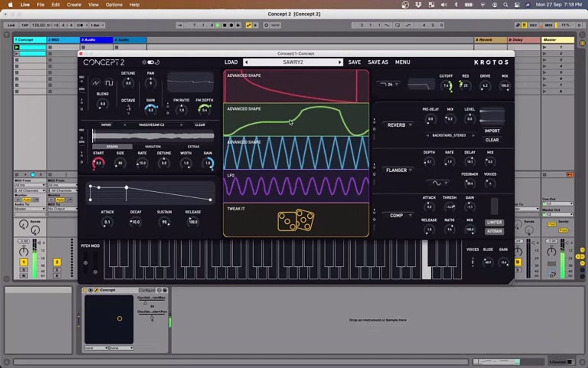
Task: Select the blue ADVANCED SHAPE modulator panel
Action: pos(296,153)
